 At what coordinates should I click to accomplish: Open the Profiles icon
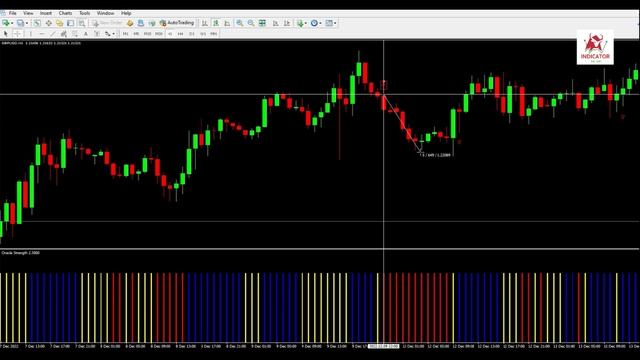click(x=20, y=23)
